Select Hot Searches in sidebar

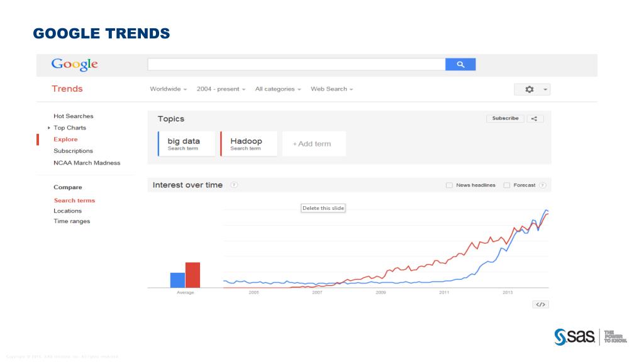coord(73,116)
